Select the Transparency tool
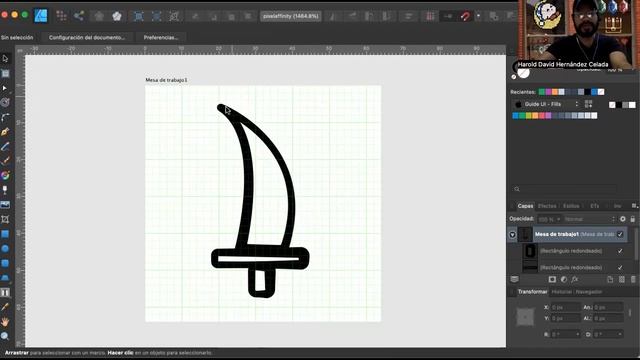This screenshot has width=640, height=360. [x=5, y=190]
